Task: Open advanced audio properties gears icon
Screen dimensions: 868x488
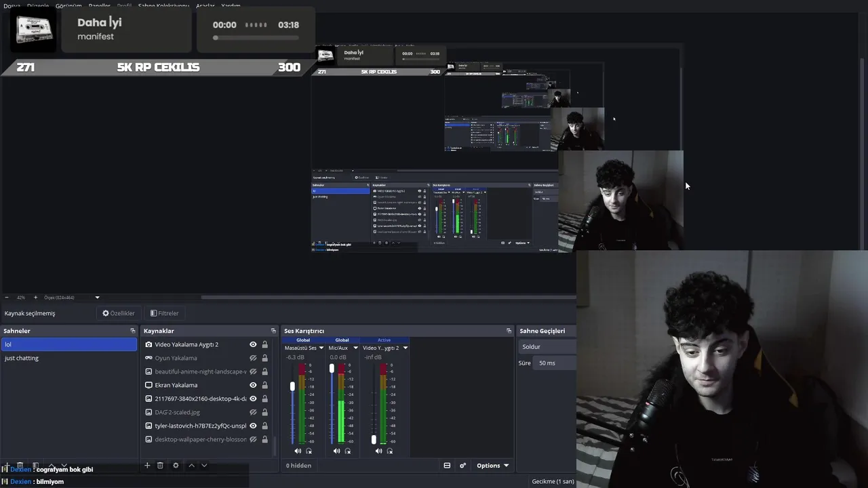Action: click(x=463, y=466)
